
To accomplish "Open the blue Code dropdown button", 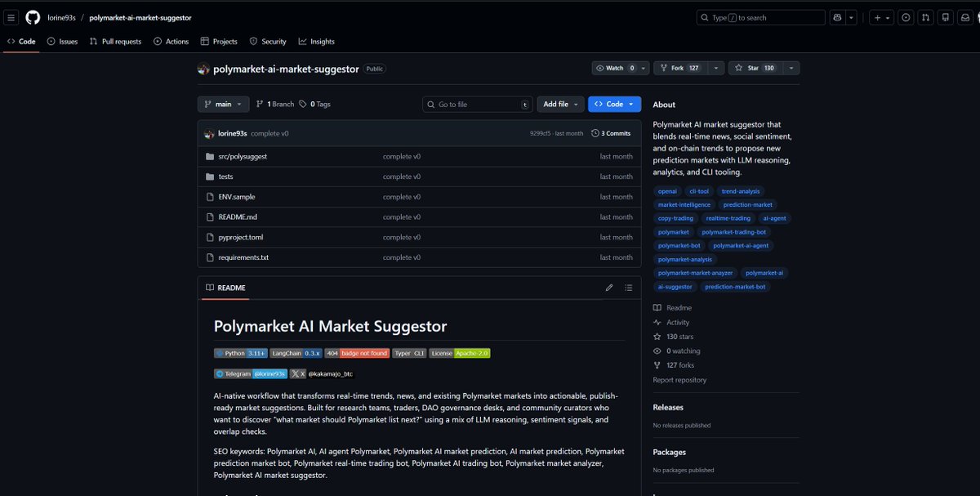I will tap(614, 105).
